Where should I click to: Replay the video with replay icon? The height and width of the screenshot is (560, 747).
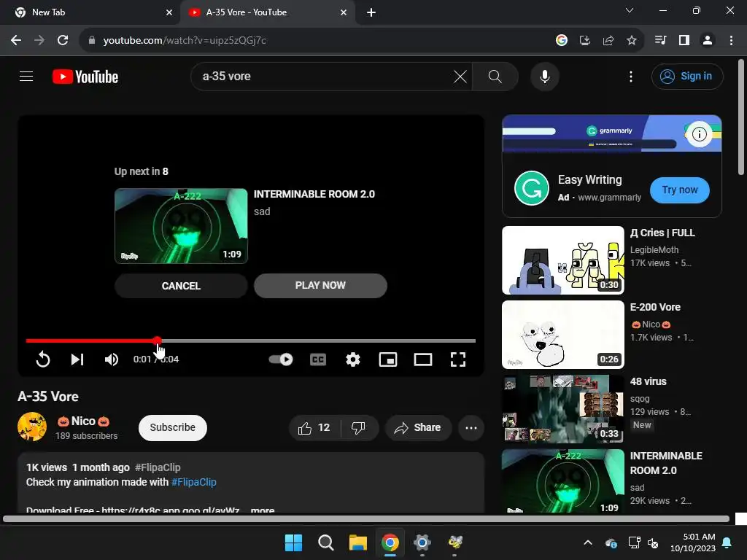tap(43, 359)
